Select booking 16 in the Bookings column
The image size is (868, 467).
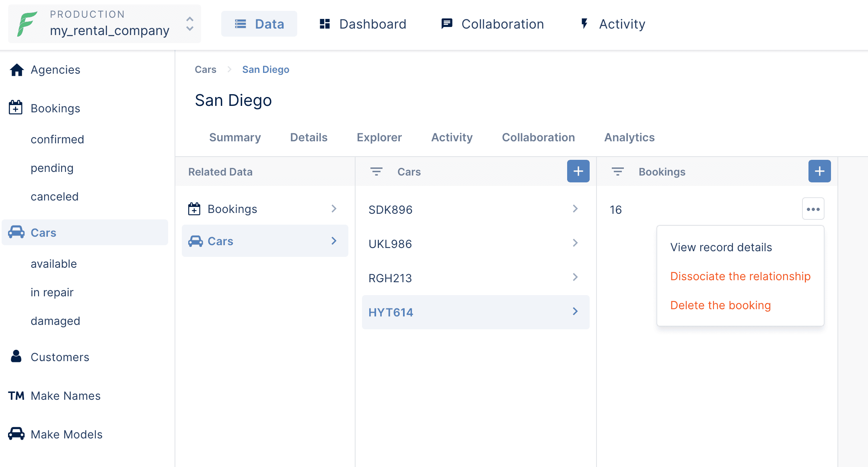[x=616, y=210]
